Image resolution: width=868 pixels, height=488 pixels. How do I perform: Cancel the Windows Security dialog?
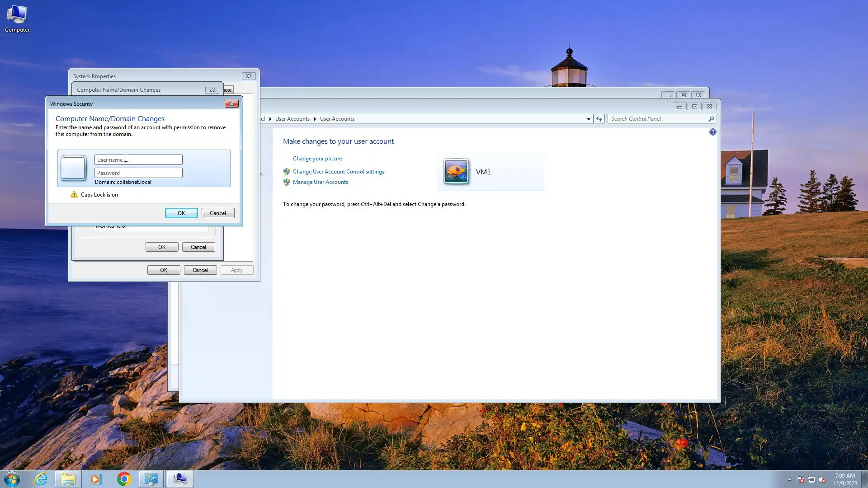coord(218,213)
